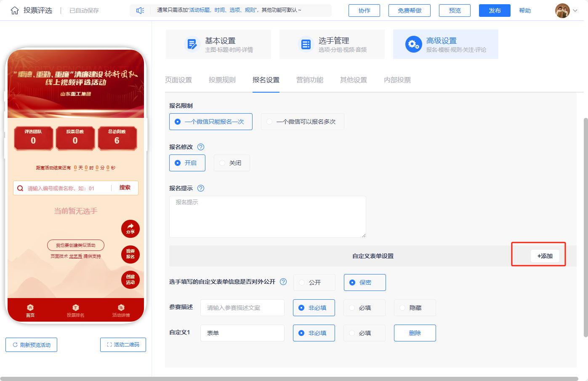
Task: Switch to 页面设置 tab
Action: click(x=178, y=80)
